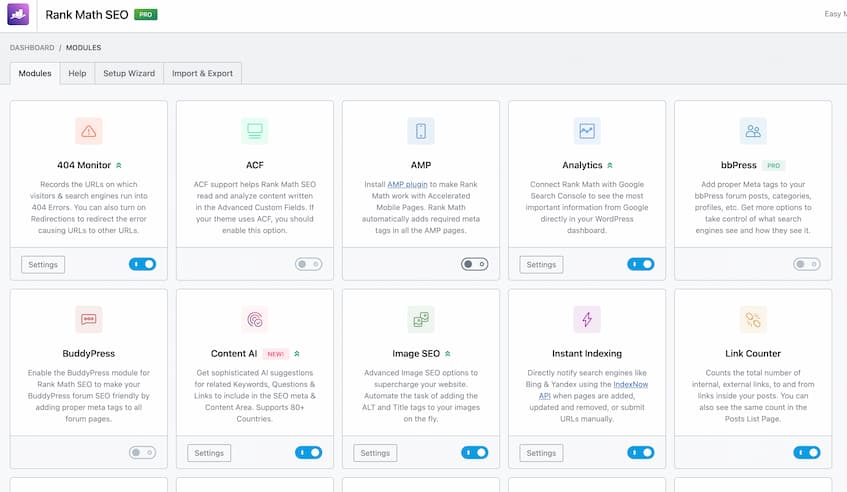Follow the IndexNow API link
Image resolution: width=847 pixels, height=492 pixels.
point(630,385)
